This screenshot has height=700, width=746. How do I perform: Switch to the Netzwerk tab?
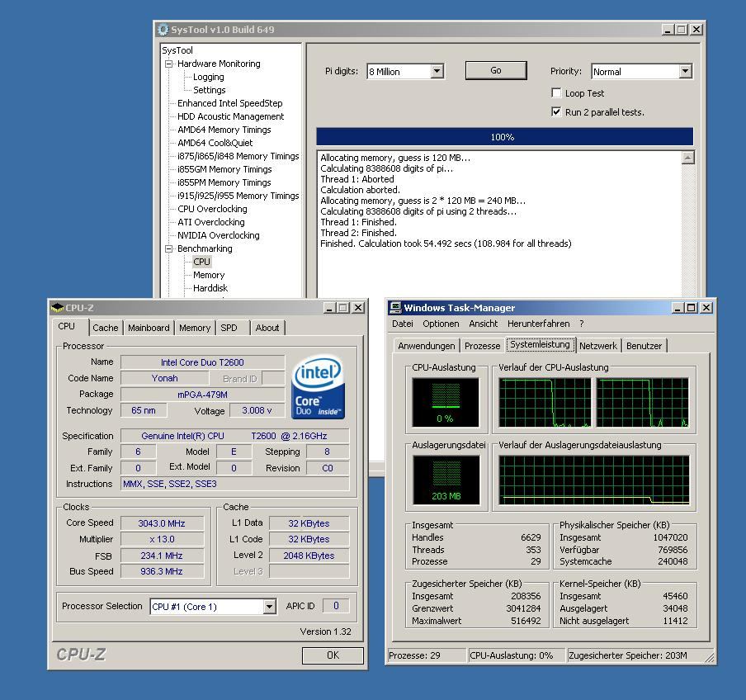pos(598,346)
